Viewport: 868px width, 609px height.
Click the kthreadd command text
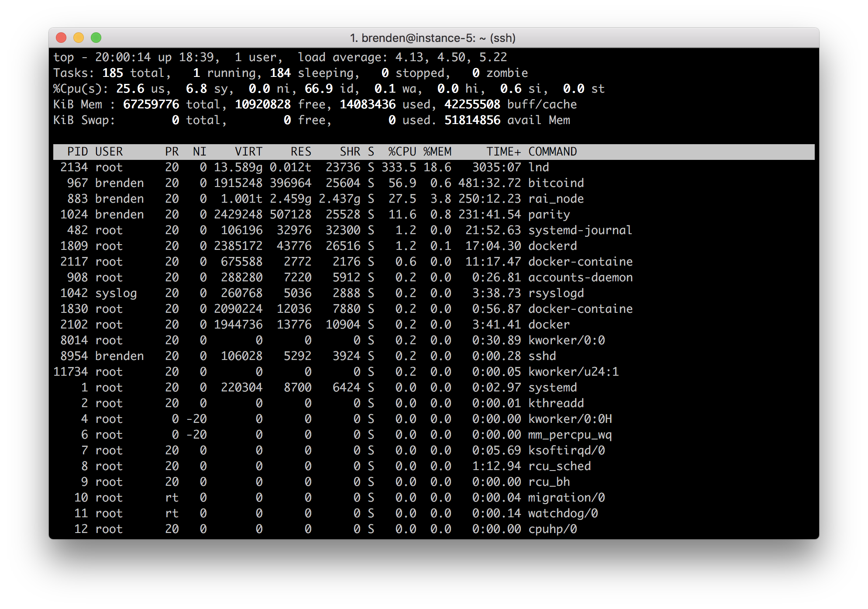pos(556,403)
